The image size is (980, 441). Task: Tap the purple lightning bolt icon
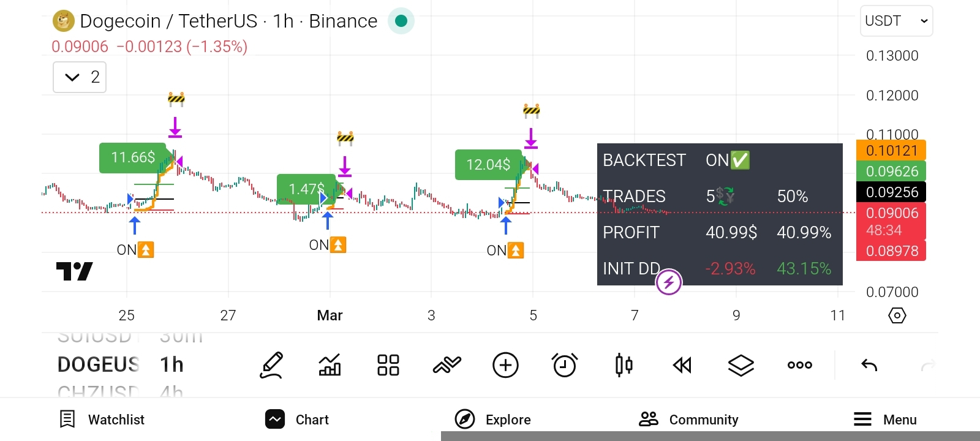[x=669, y=282]
